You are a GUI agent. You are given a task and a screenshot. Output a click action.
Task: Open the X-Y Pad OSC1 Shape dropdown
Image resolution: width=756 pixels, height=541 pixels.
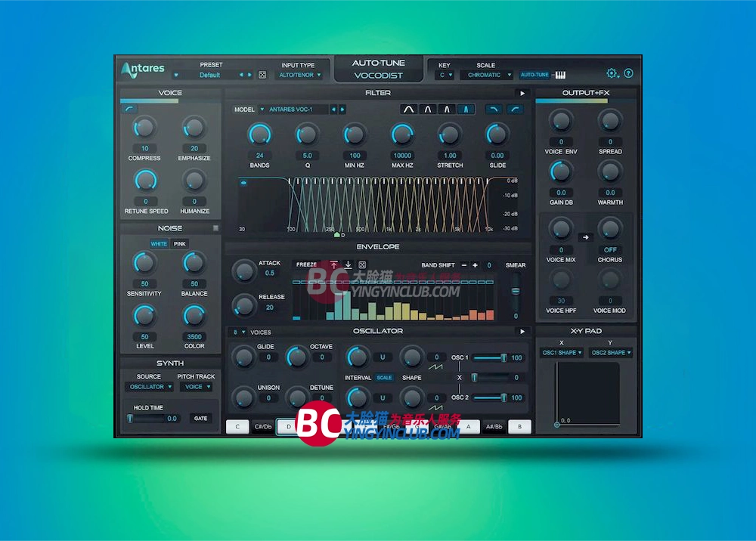(x=561, y=353)
